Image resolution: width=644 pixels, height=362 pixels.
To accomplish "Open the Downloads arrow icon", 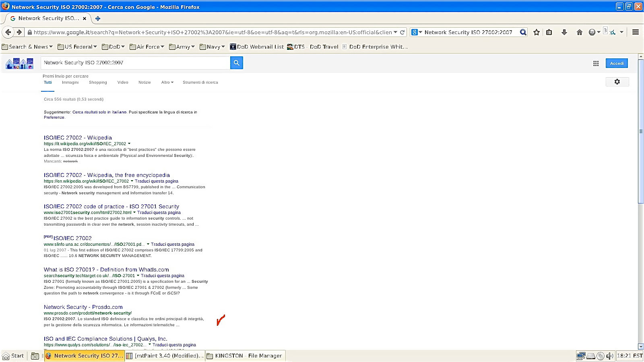I will point(564,32).
